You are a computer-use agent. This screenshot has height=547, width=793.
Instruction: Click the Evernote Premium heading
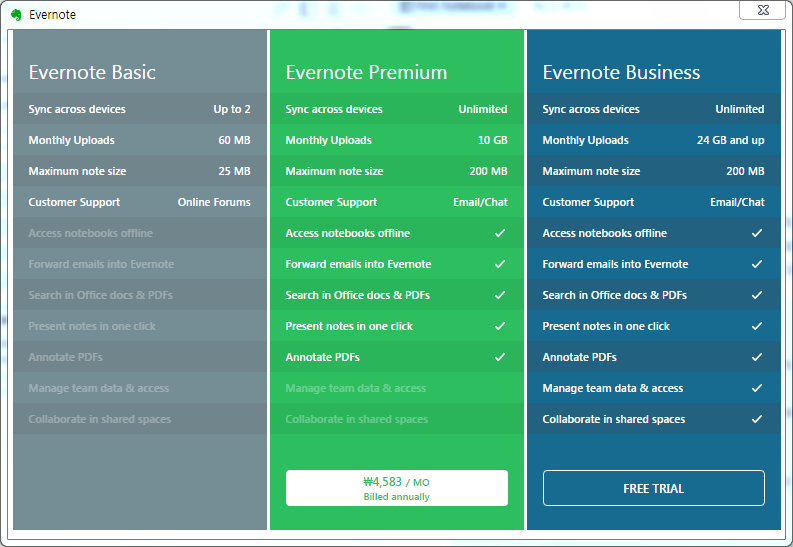click(x=366, y=72)
